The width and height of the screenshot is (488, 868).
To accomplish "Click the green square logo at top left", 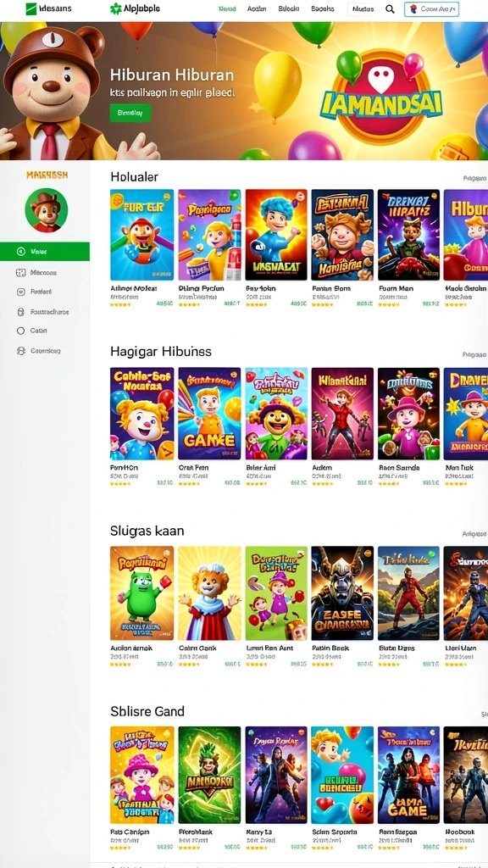I will (31, 8).
